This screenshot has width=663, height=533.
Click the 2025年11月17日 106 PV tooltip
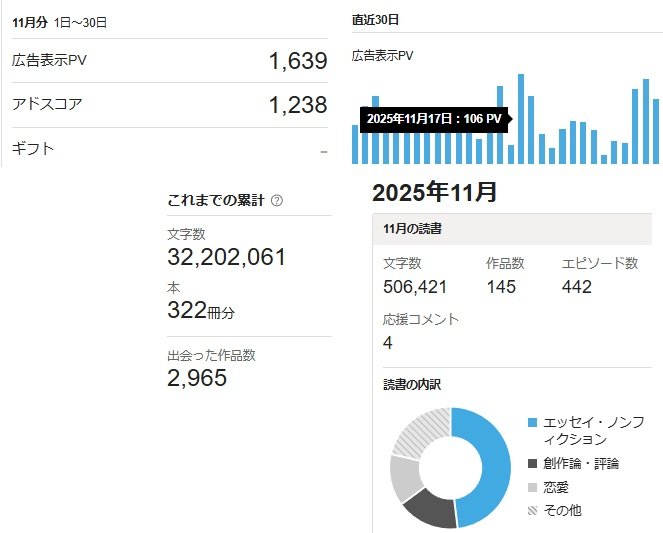[433, 119]
